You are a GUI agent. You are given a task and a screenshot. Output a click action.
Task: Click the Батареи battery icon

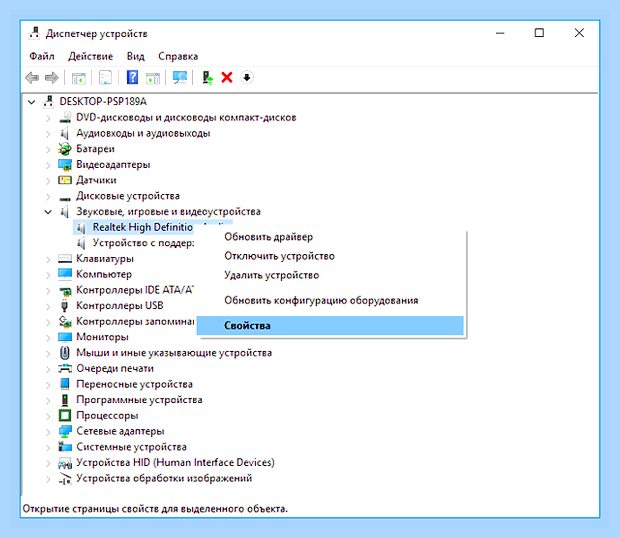point(65,149)
